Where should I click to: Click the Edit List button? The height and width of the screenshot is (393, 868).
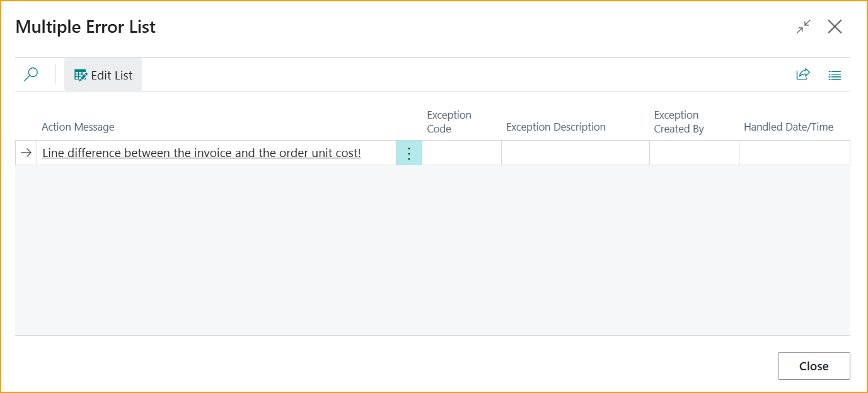[103, 75]
